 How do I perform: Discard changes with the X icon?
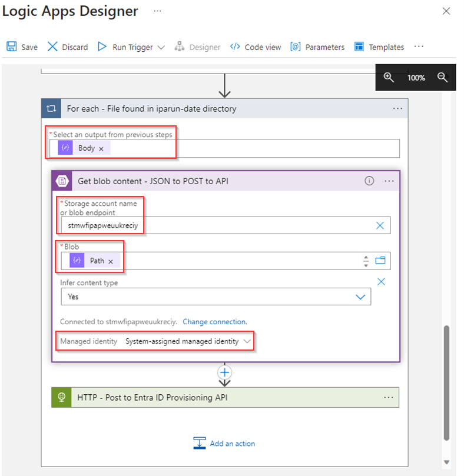pyautogui.click(x=53, y=47)
